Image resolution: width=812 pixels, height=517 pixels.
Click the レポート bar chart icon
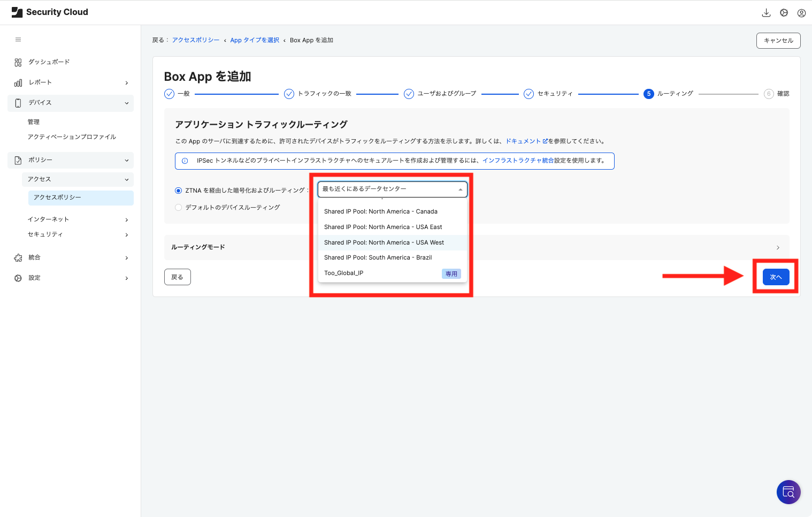(x=18, y=82)
